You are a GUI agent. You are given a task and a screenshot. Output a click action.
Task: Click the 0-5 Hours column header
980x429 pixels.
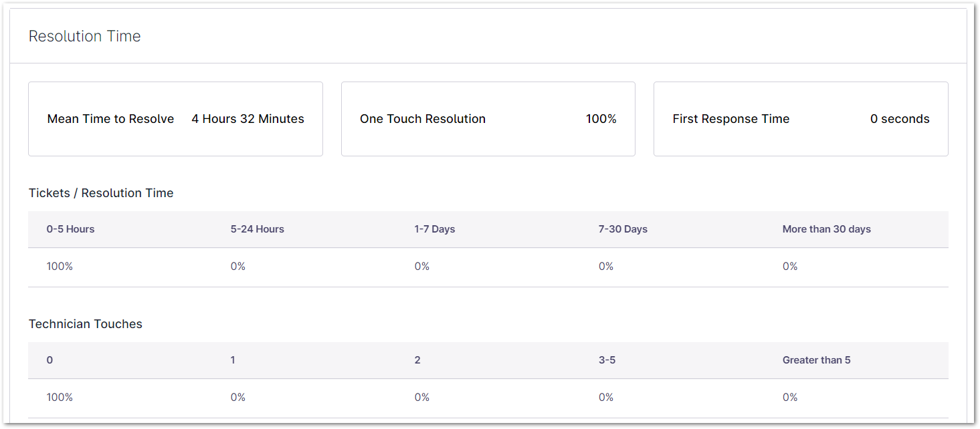pyautogui.click(x=70, y=229)
